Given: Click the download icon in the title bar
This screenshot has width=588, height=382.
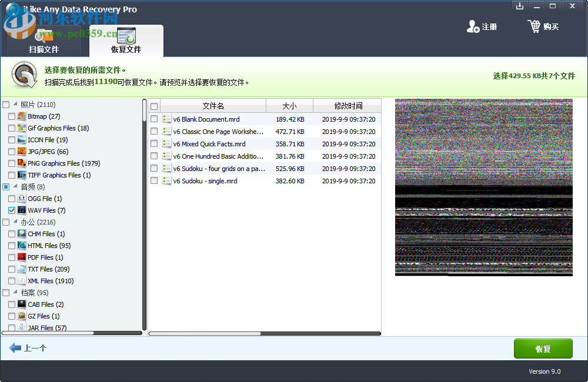Looking at the screenshot, I should click(x=520, y=6).
